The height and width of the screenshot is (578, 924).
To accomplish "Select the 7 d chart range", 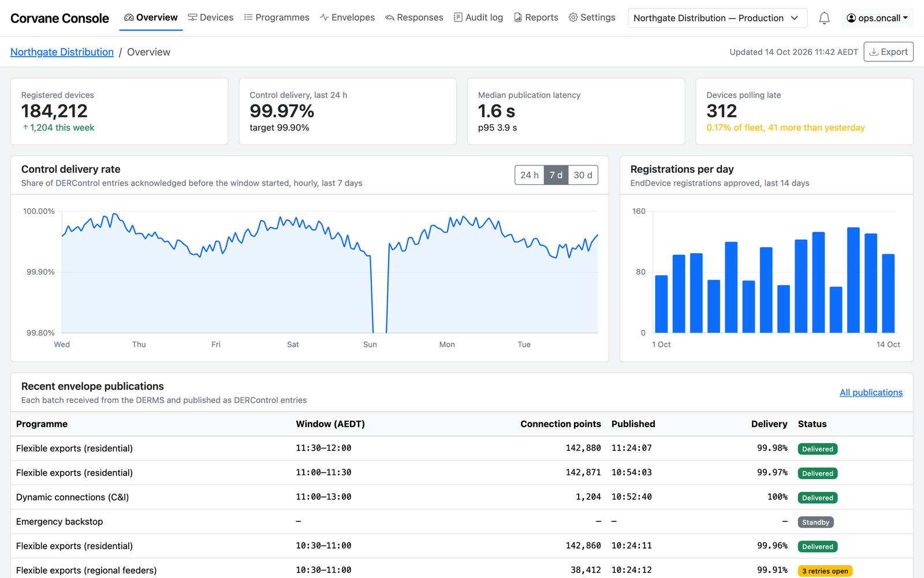I will [x=556, y=175].
